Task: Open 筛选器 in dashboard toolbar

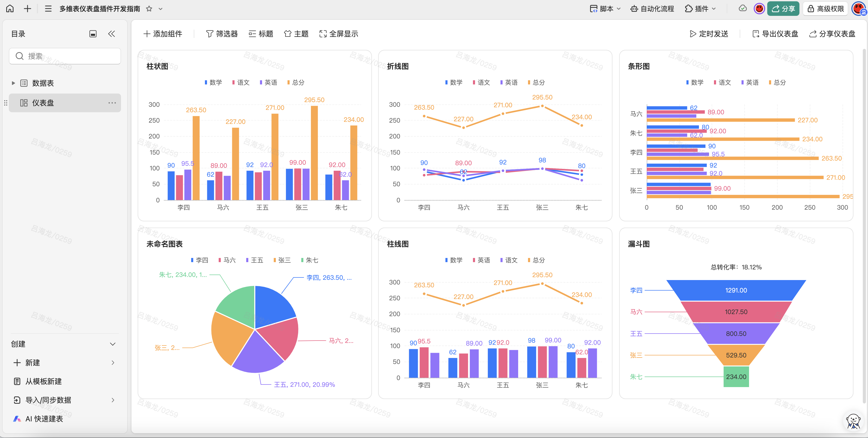Action: (222, 34)
